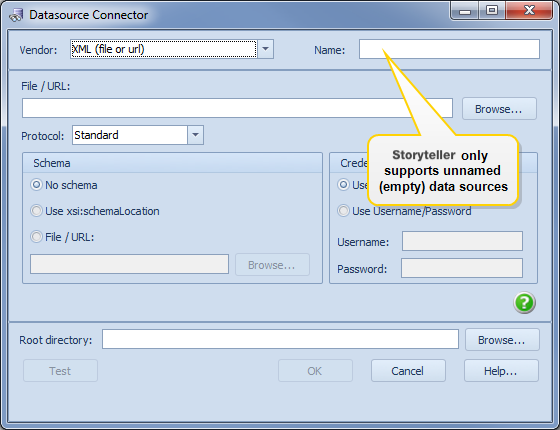This screenshot has height=430, width=560.
Task: Expand the Vendor dropdown arrow
Action: pyautogui.click(x=265, y=49)
